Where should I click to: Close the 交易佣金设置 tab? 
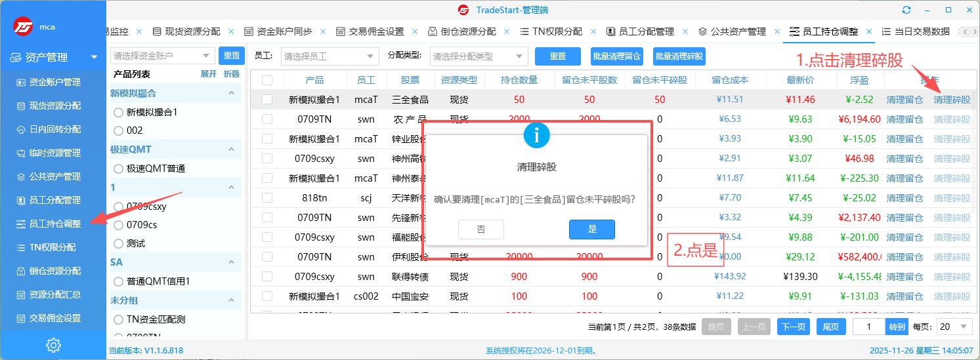pyautogui.click(x=414, y=31)
